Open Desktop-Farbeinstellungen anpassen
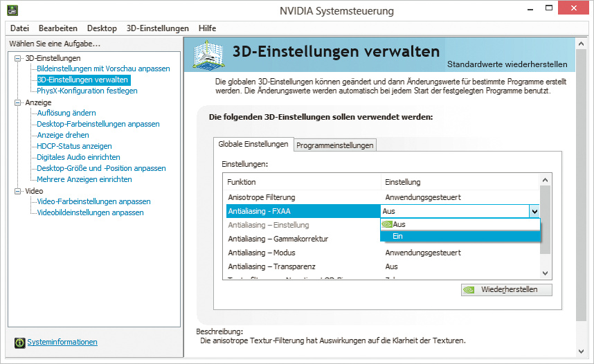 98,125
